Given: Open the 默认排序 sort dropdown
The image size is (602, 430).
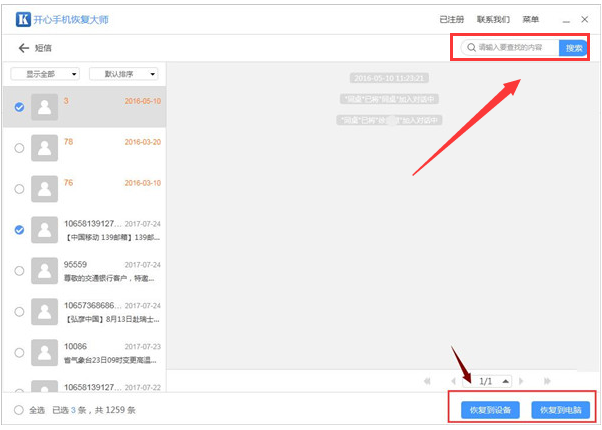Looking at the screenshot, I should click(124, 74).
